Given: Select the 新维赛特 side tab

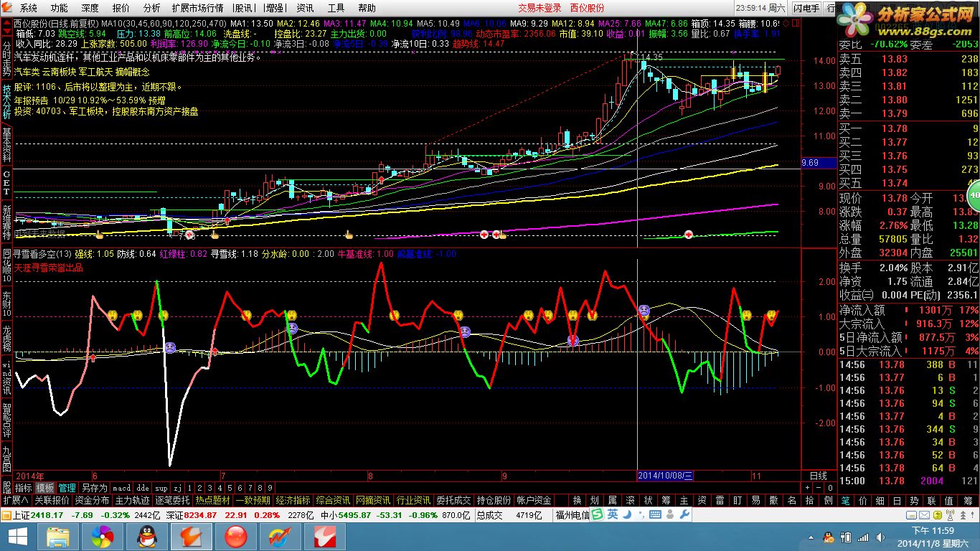Looking at the screenshot, I should 6,222.
